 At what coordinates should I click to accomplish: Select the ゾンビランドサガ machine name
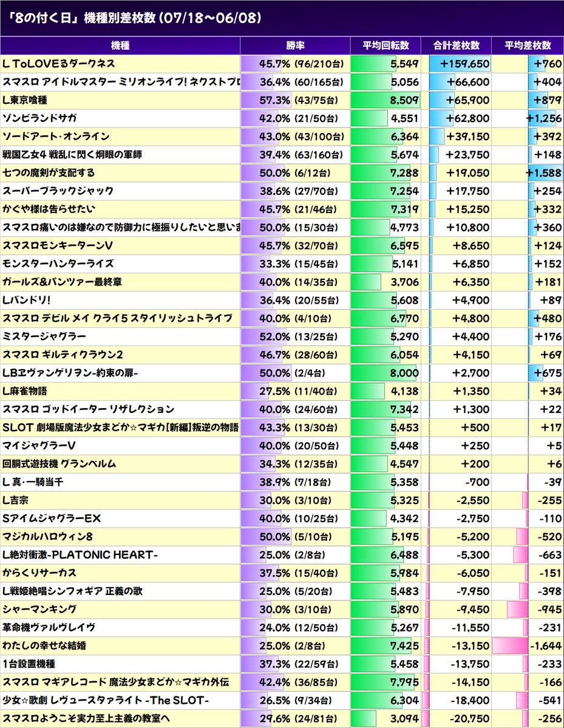click(x=39, y=118)
